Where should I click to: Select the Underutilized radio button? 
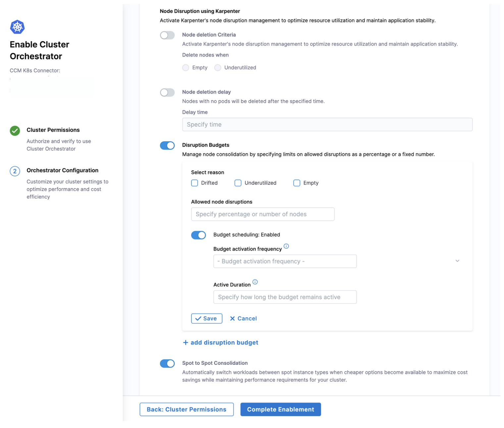218,68
